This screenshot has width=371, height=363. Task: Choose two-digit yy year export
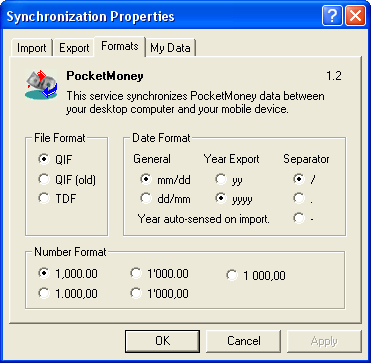coord(229,180)
